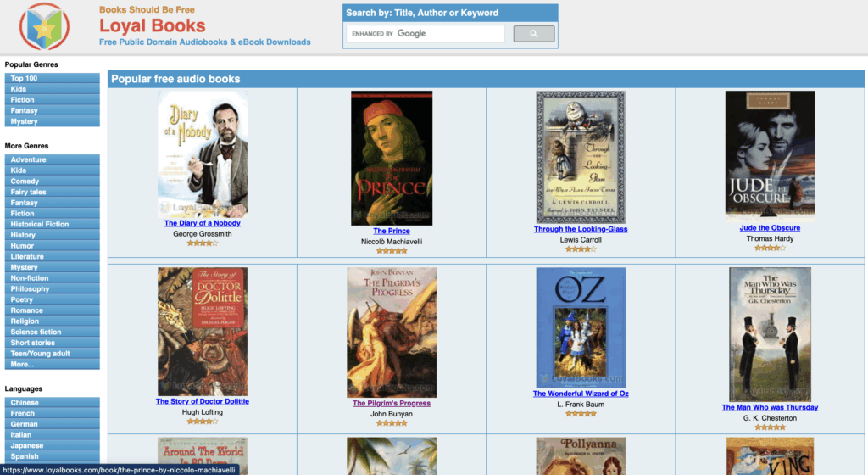The height and width of the screenshot is (475, 868).
Task: Select Fiction under Popular Genres
Action: (52, 99)
